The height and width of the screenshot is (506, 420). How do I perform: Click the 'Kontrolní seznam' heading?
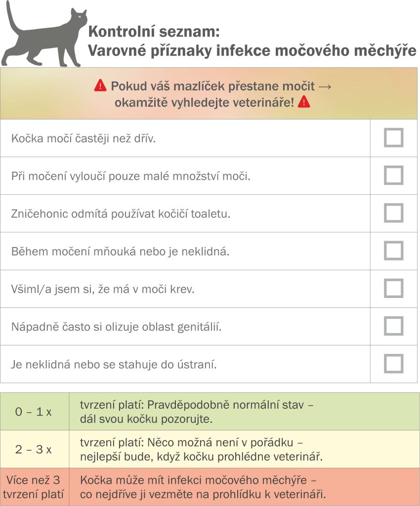click(x=154, y=32)
